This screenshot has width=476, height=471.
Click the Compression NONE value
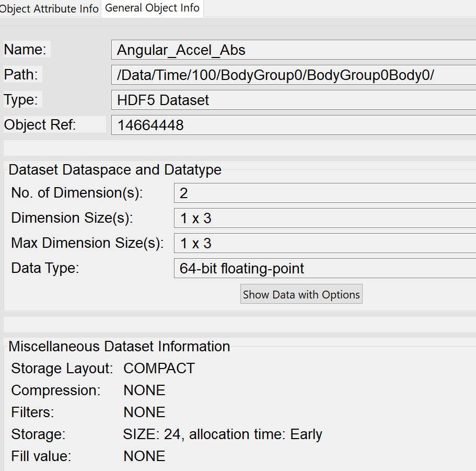(145, 390)
